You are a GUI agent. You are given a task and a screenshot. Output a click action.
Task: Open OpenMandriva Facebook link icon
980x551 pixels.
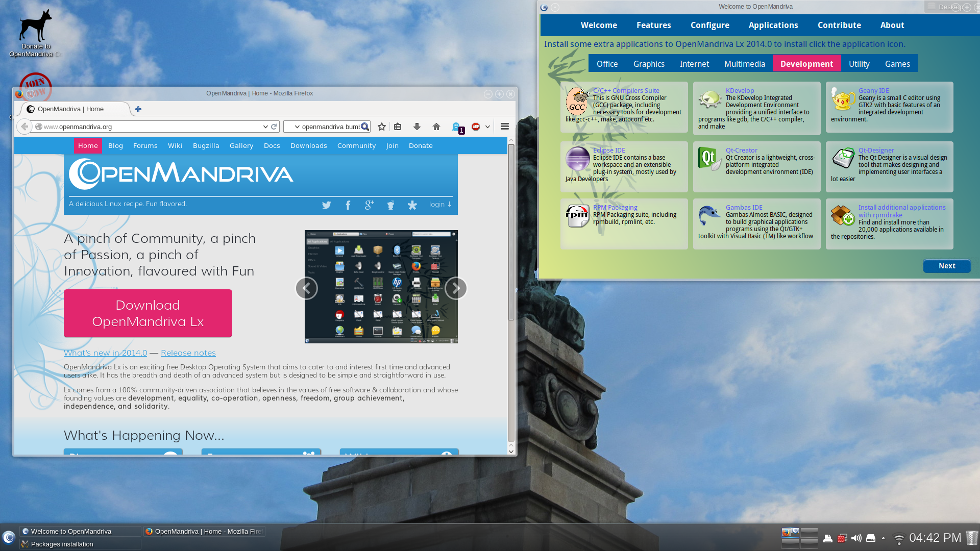click(x=348, y=205)
